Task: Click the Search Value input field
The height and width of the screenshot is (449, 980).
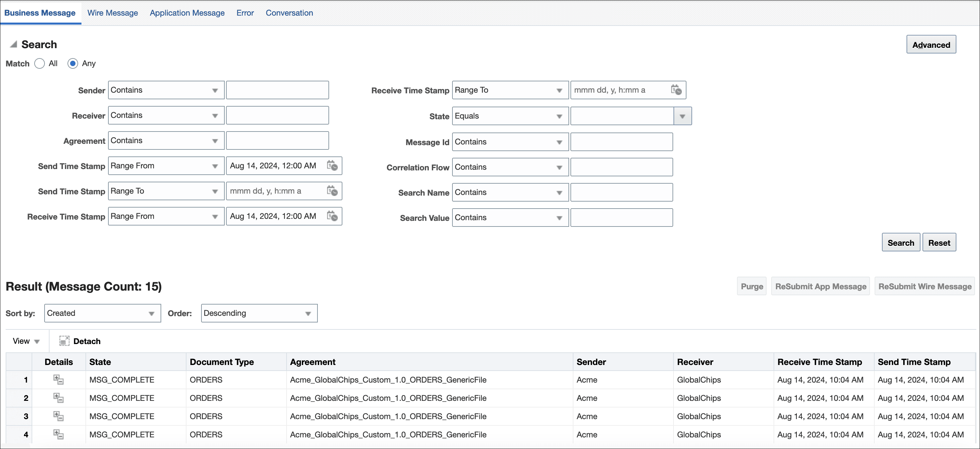Action: coord(622,218)
